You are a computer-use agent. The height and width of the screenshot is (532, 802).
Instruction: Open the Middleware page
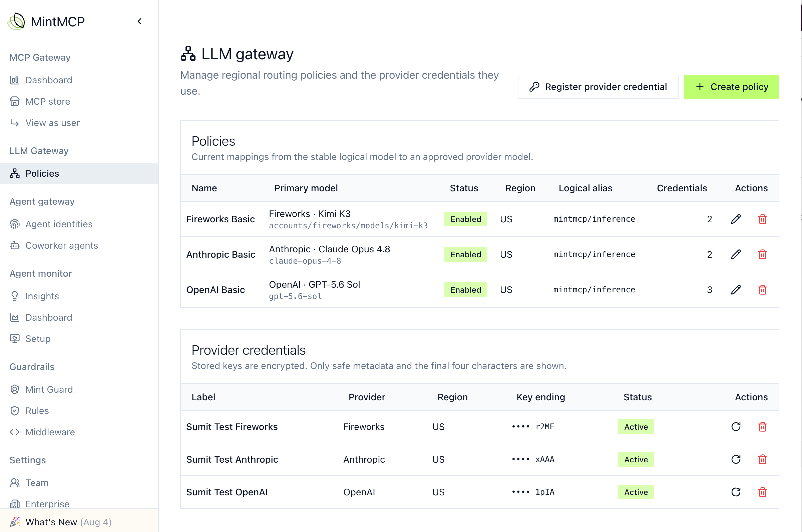tap(50, 432)
